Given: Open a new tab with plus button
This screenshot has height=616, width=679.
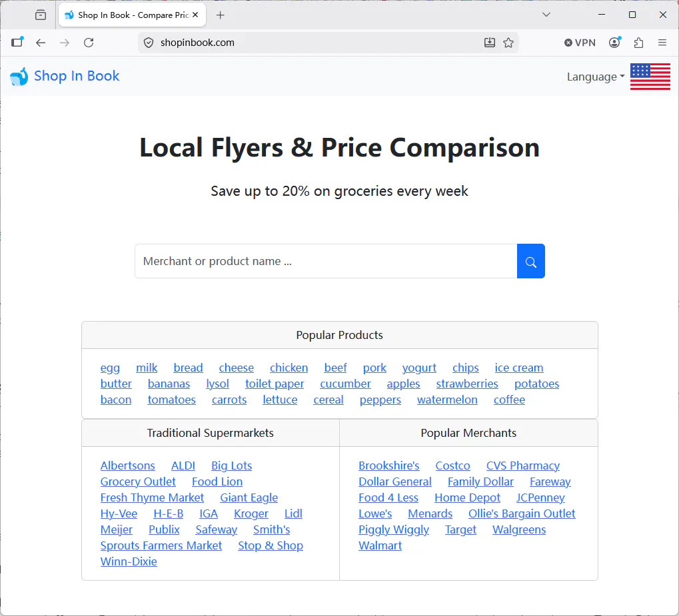Looking at the screenshot, I should click(221, 15).
